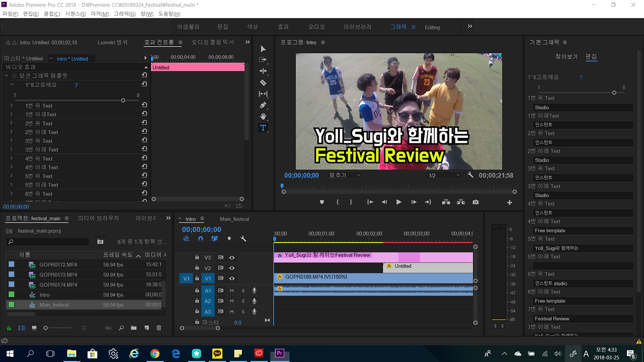Go to In point in Program monitor
644x362 pixels.
coord(370,202)
